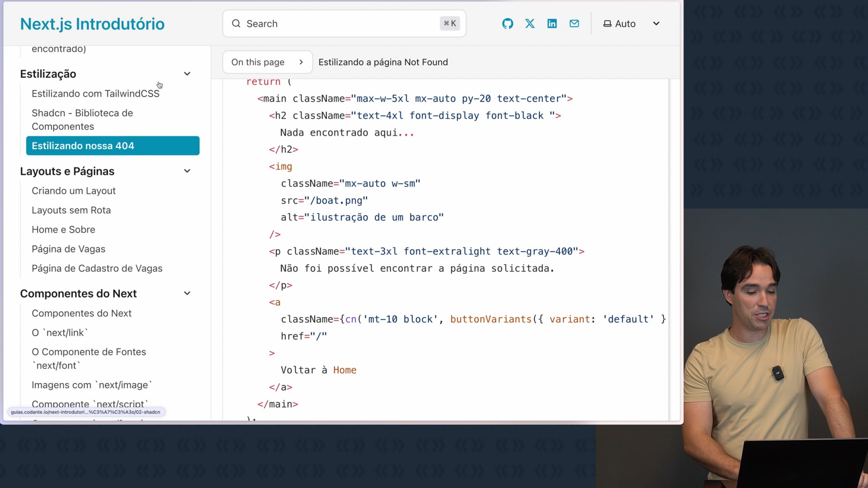Open the X (Twitter) icon link
The image size is (868, 488).
(530, 23)
